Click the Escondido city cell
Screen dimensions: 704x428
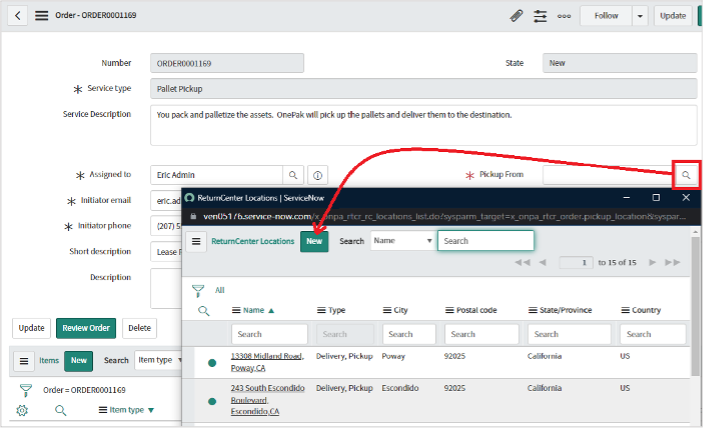[x=400, y=388]
